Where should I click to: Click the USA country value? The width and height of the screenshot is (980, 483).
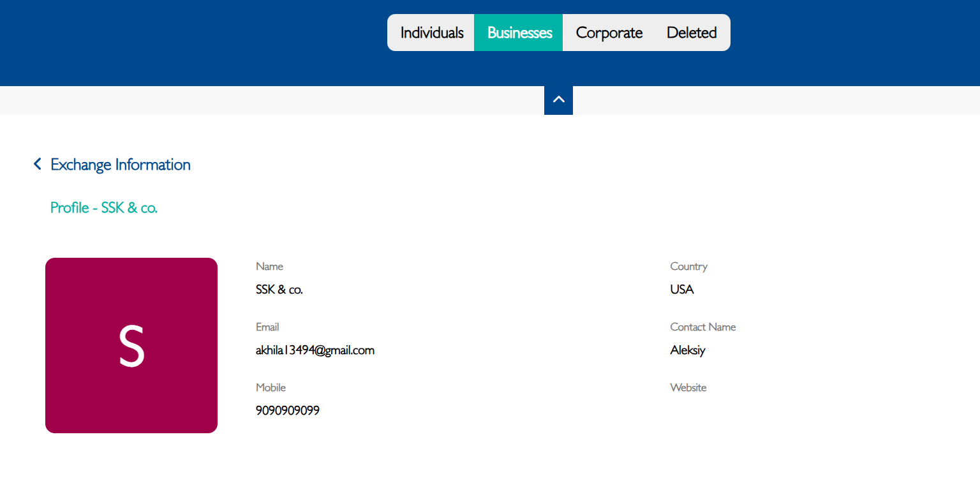(x=681, y=290)
